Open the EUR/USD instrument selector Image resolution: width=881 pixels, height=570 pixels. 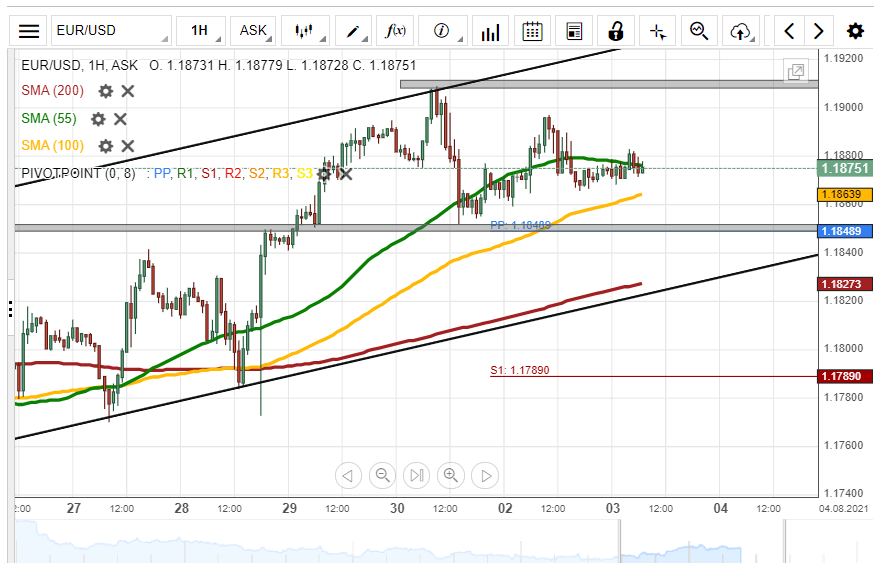(111, 31)
